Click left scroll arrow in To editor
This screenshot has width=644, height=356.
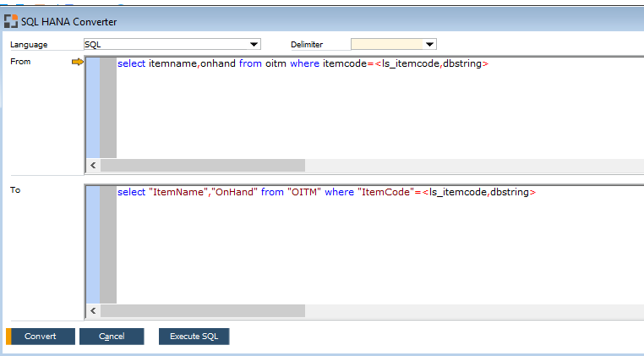[92, 311]
